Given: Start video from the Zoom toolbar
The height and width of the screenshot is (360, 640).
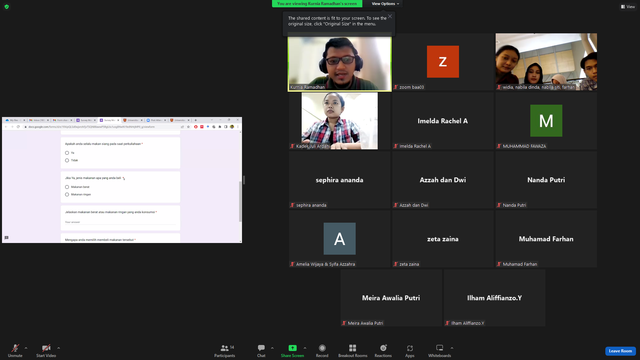Looking at the screenshot, I should tap(46, 350).
